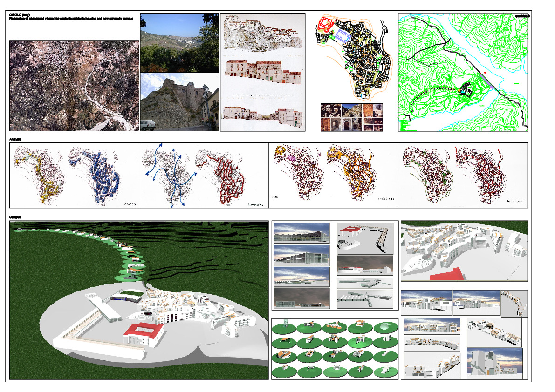Open the green contour topographic map

[x=463, y=72]
